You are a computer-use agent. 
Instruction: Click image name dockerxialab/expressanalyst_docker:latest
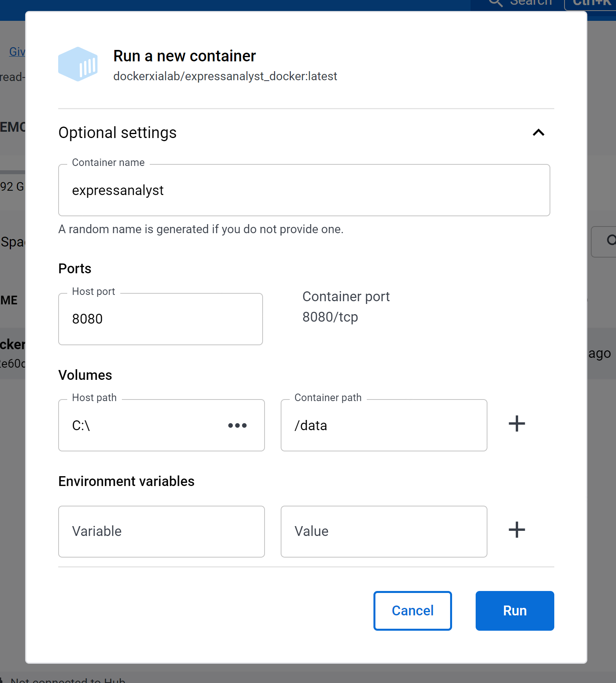(225, 76)
